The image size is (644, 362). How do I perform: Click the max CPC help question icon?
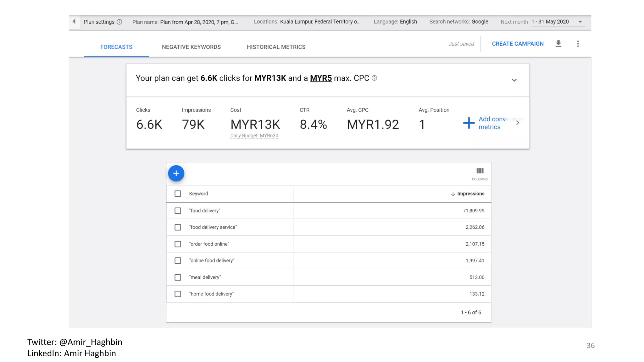[374, 78]
